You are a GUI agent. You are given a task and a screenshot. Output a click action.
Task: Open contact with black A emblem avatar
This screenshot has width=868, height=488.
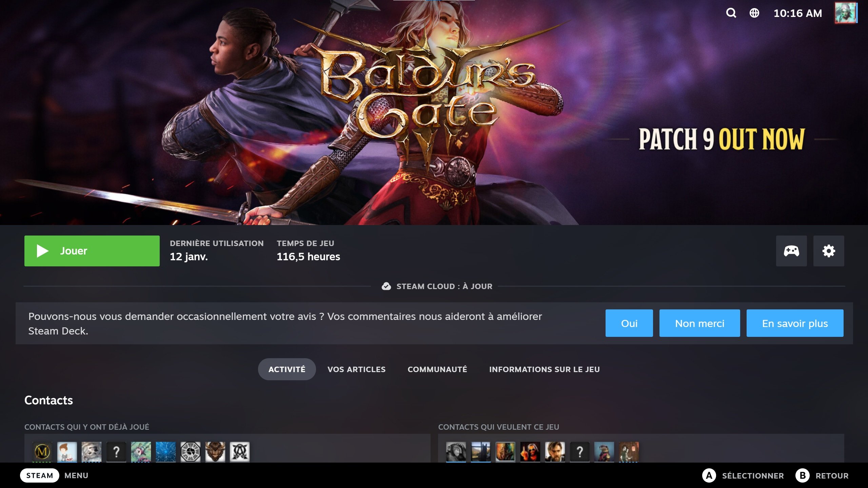[x=240, y=452]
